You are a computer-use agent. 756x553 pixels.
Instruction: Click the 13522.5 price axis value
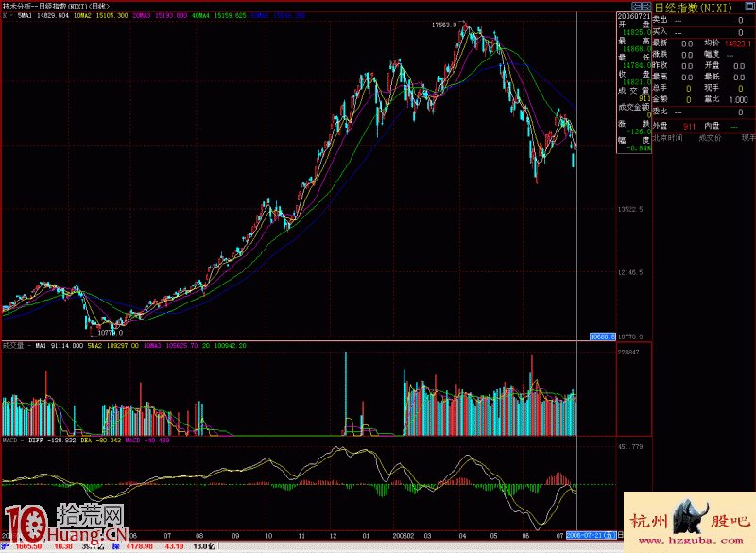pyautogui.click(x=630, y=209)
